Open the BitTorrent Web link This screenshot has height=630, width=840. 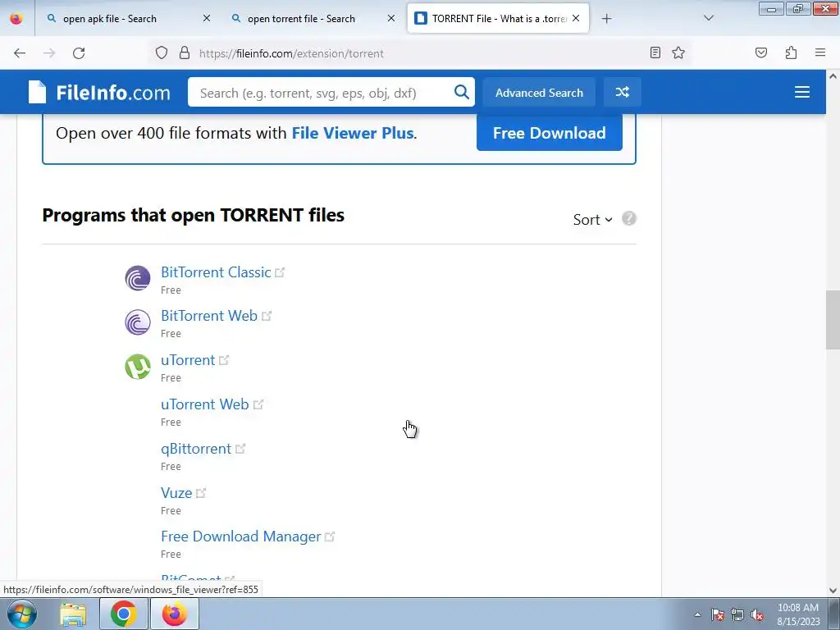[209, 316]
